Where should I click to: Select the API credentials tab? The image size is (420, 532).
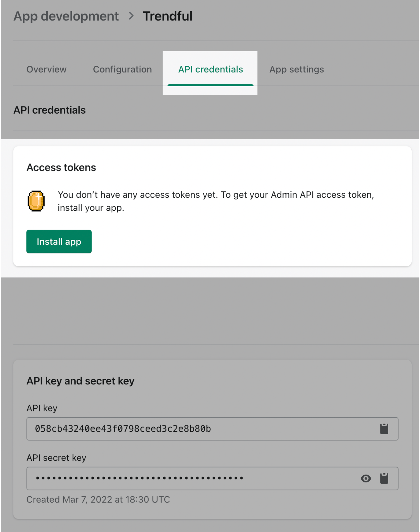(x=210, y=69)
